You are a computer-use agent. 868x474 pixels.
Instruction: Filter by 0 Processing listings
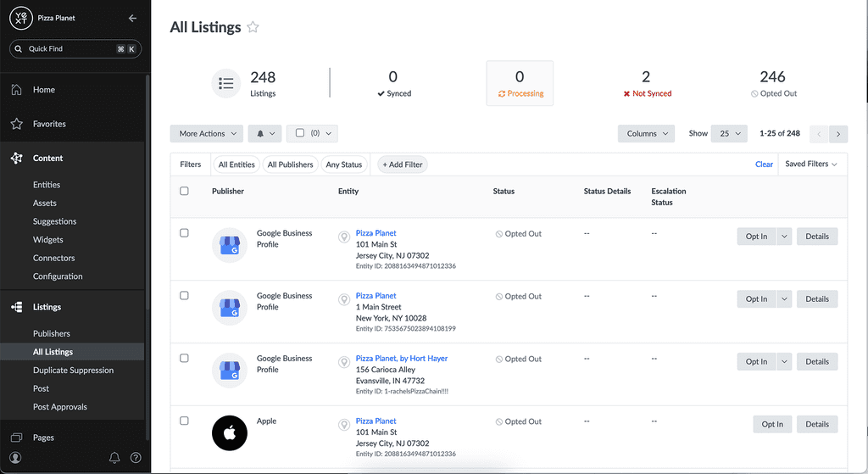[x=520, y=84]
